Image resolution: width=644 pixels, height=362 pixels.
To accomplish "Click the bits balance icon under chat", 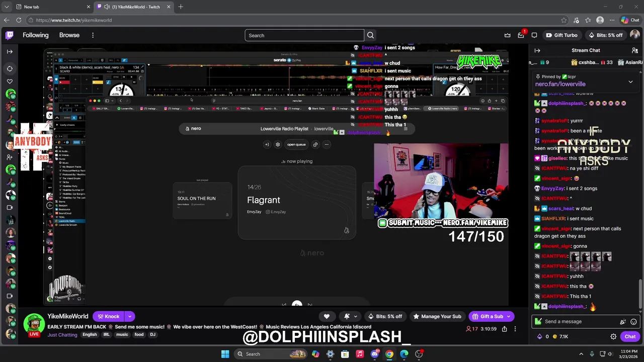I will [540, 337].
